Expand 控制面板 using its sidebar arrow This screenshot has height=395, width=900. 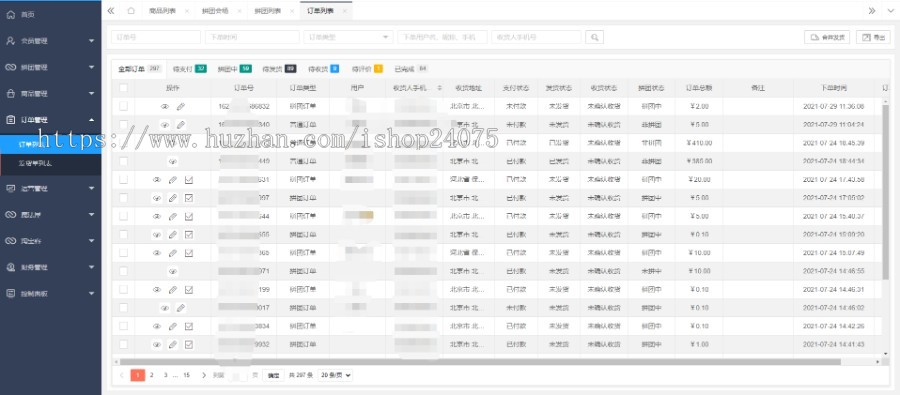click(x=91, y=293)
